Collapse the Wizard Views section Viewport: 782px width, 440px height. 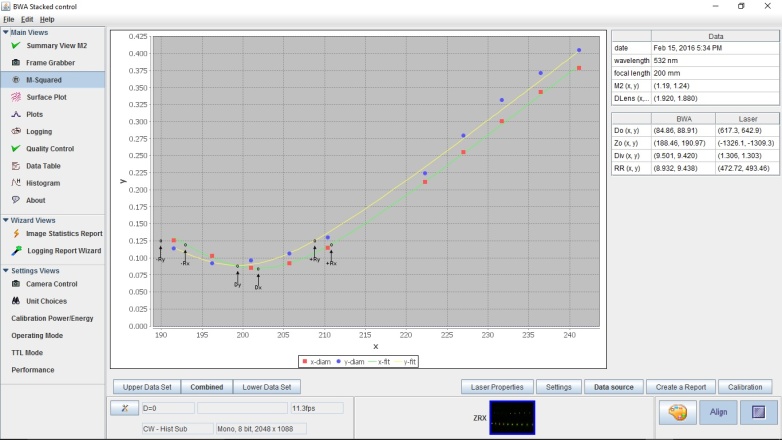[x=6, y=220]
